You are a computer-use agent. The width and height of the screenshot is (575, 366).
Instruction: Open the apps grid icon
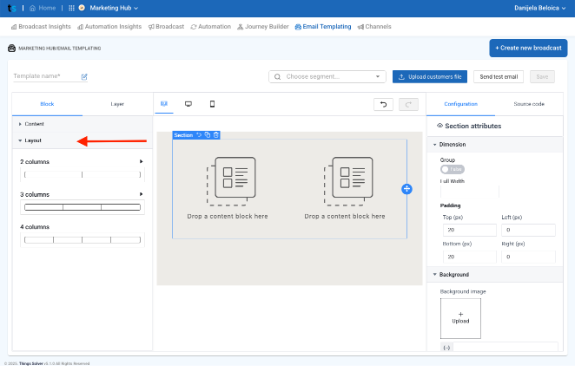[x=72, y=8]
